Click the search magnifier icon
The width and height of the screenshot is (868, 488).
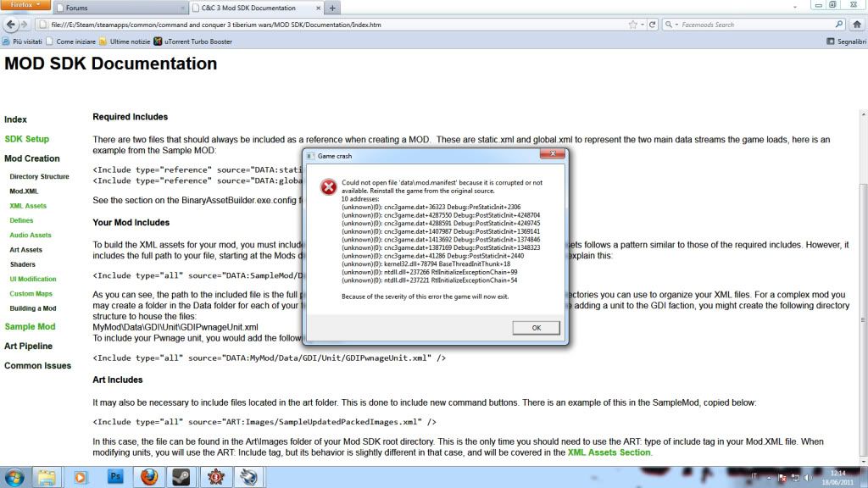tap(838, 25)
